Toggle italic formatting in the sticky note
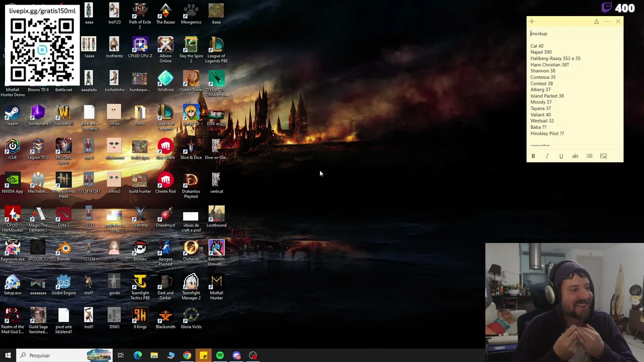The height and width of the screenshot is (362, 644). pos(547,156)
